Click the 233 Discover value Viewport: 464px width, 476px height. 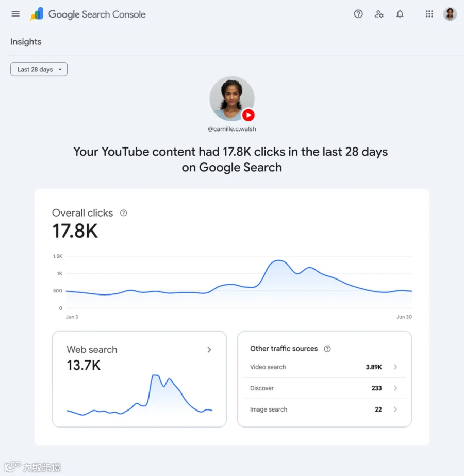tap(376, 388)
